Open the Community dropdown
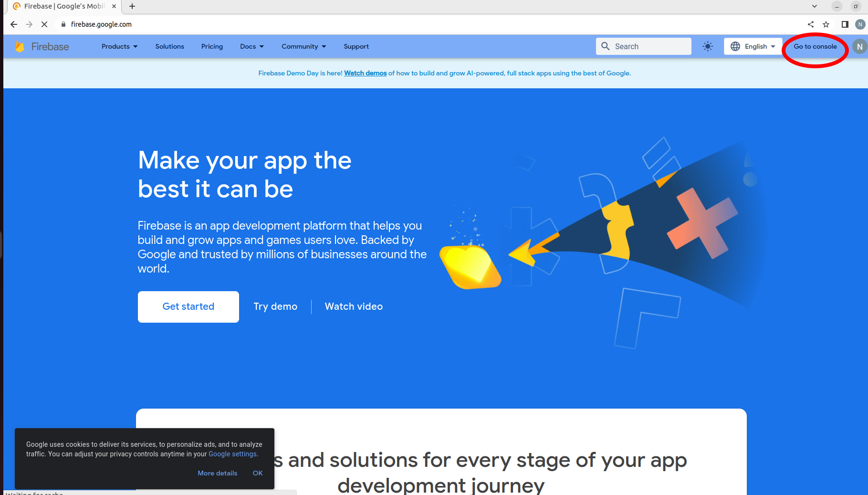The width and height of the screenshot is (868, 495). (303, 46)
